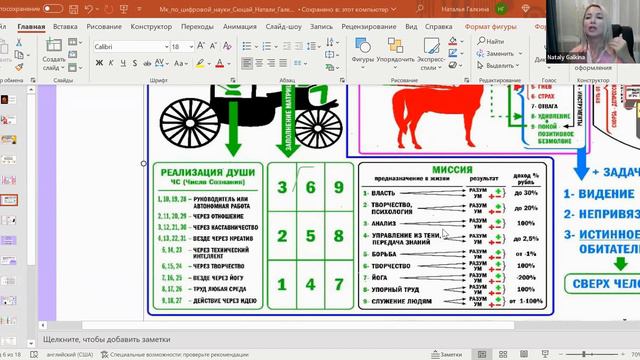Open the Шрифт dialog launcher

pyautogui.click(x=233, y=80)
